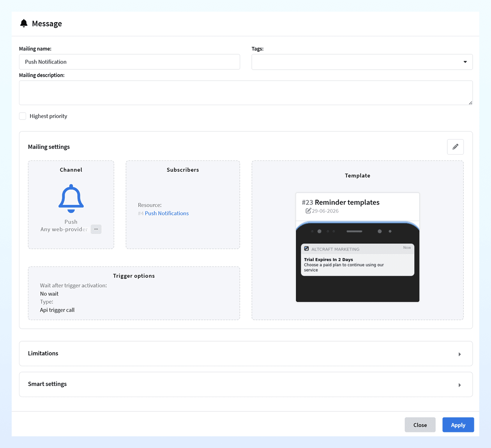Image resolution: width=491 pixels, height=448 pixels.
Task: Select the Reminder templates preview thumbnail
Action: pos(358,247)
